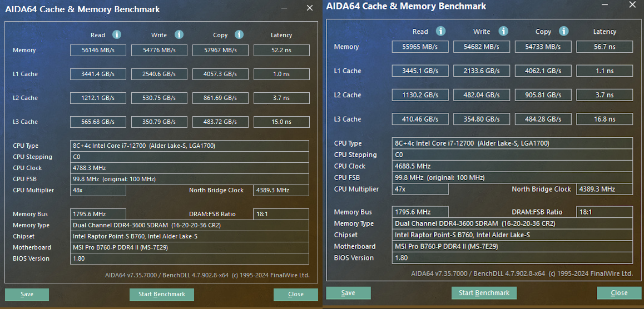The width and height of the screenshot is (644, 309).
Task: Click Save button in the right window
Action: 348,293
